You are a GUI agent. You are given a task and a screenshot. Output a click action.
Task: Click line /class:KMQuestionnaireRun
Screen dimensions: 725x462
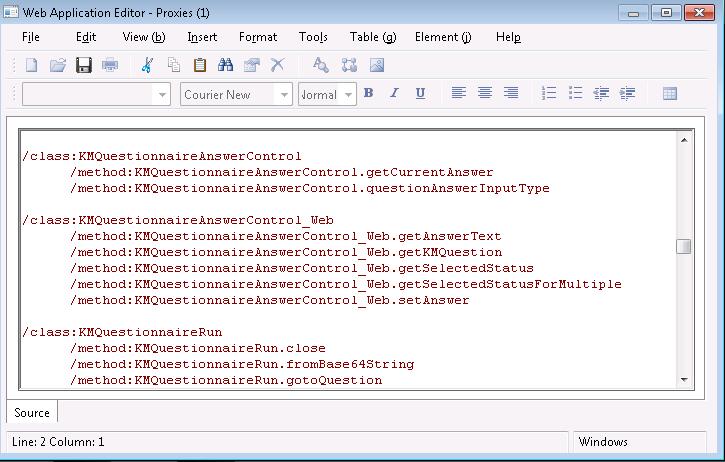click(122, 333)
